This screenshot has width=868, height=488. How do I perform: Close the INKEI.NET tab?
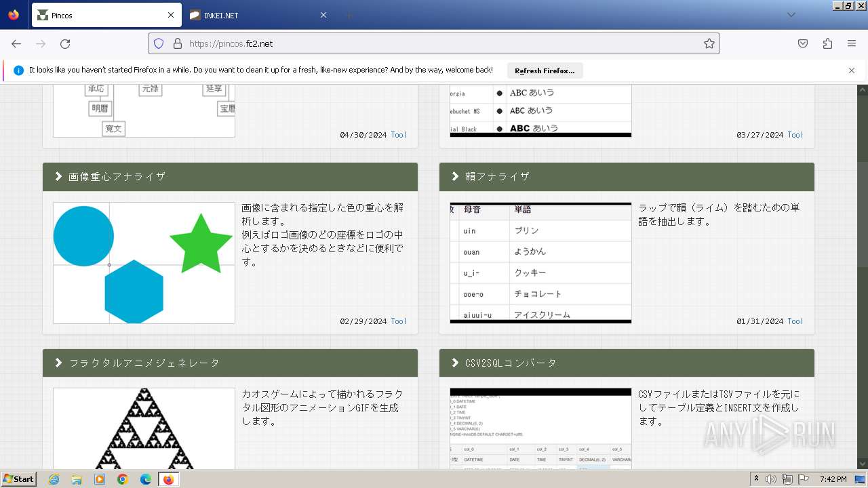click(x=323, y=15)
